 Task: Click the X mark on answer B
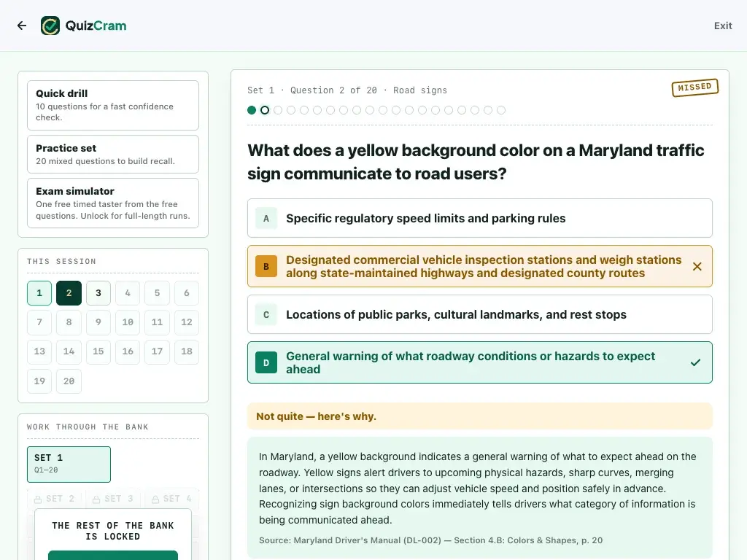[x=697, y=267]
